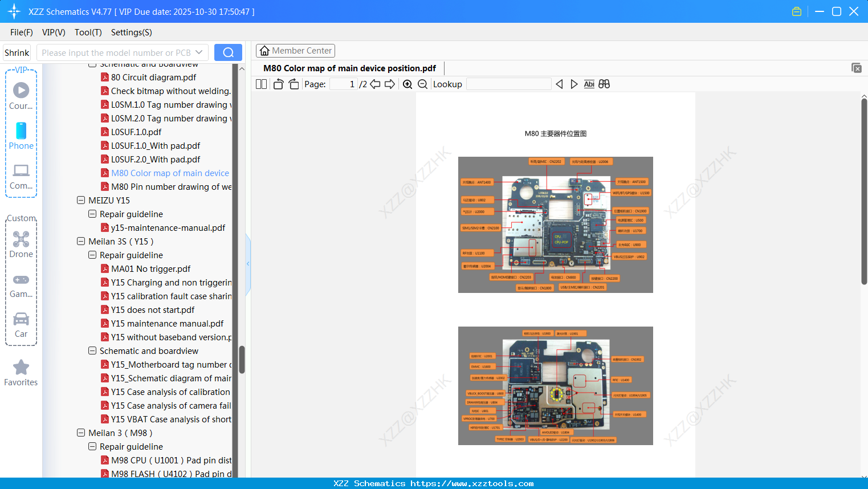Viewport: 868px width, 489px height.
Task: Rotate the PDF page clockwise
Action: [x=294, y=84]
